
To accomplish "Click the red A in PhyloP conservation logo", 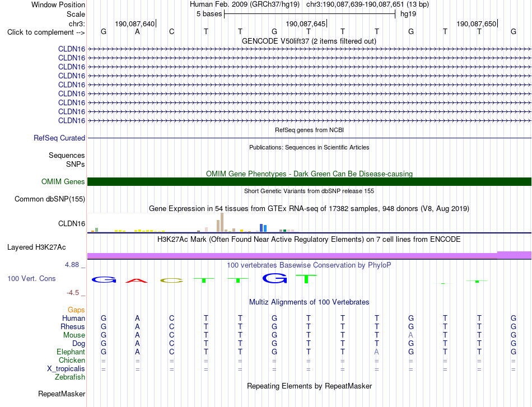I will pos(137,280).
